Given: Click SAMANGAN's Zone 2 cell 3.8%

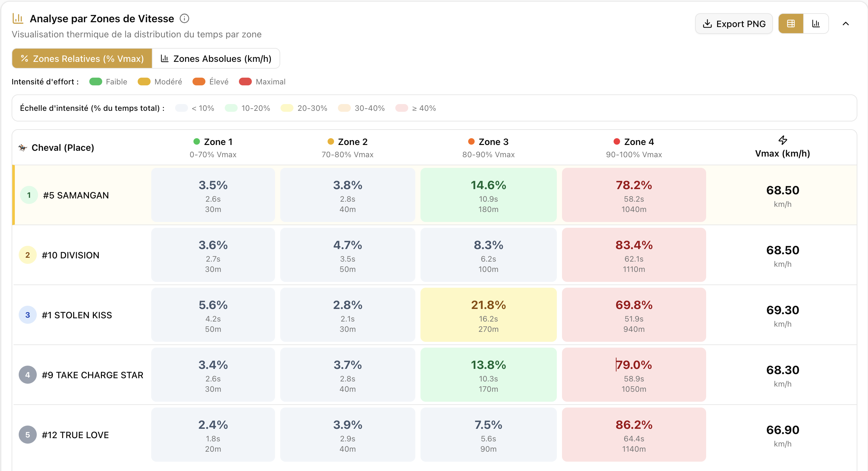Looking at the screenshot, I should pyautogui.click(x=347, y=195).
